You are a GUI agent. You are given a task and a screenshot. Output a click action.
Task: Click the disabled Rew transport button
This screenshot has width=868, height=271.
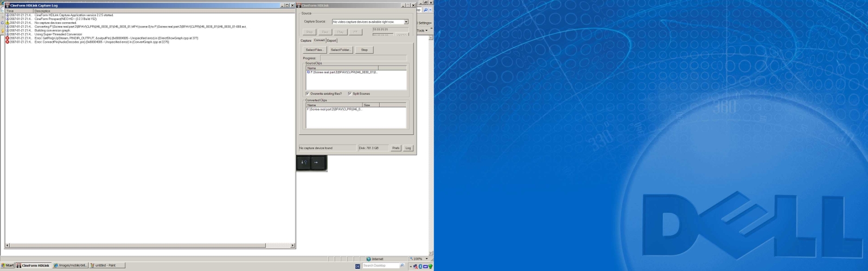(324, 32)
